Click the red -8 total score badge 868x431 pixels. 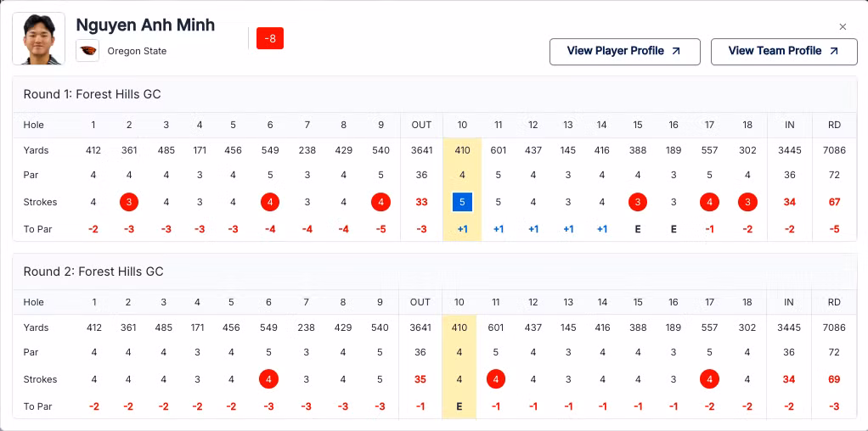270,38
